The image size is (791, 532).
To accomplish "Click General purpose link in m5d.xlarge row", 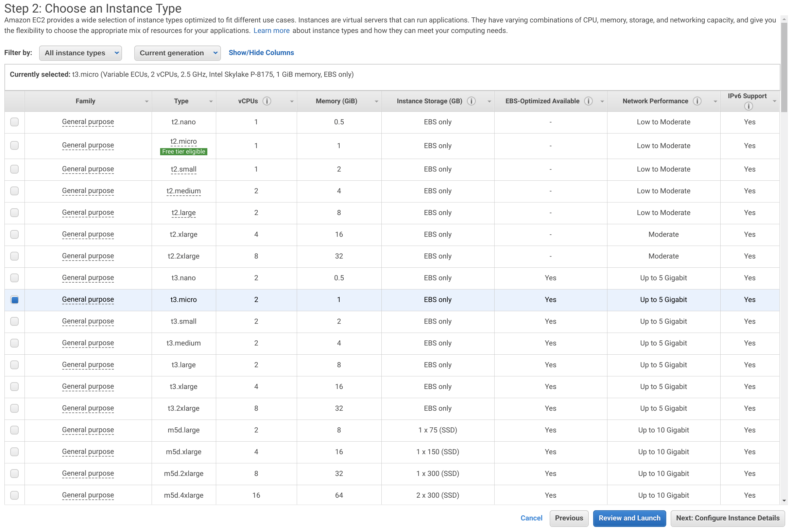I will [88, 452].
